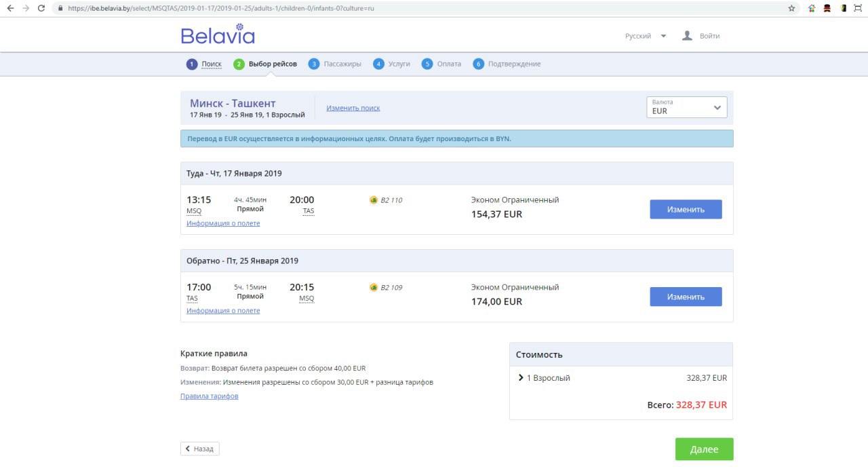Click step 6 circle for Подтверждение
The height and width of the screenshot is (471, 868).
tap(478, 64)
